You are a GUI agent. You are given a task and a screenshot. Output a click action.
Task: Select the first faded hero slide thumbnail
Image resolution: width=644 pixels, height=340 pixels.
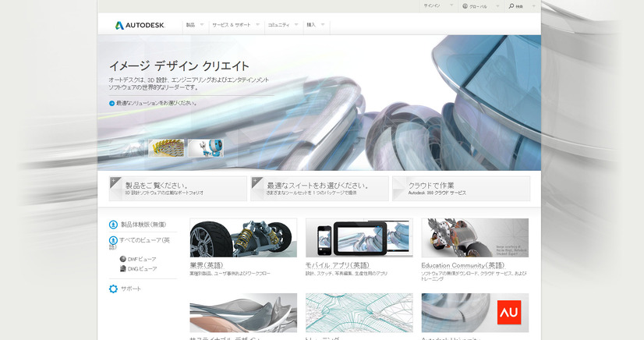[x=127, y=148]
